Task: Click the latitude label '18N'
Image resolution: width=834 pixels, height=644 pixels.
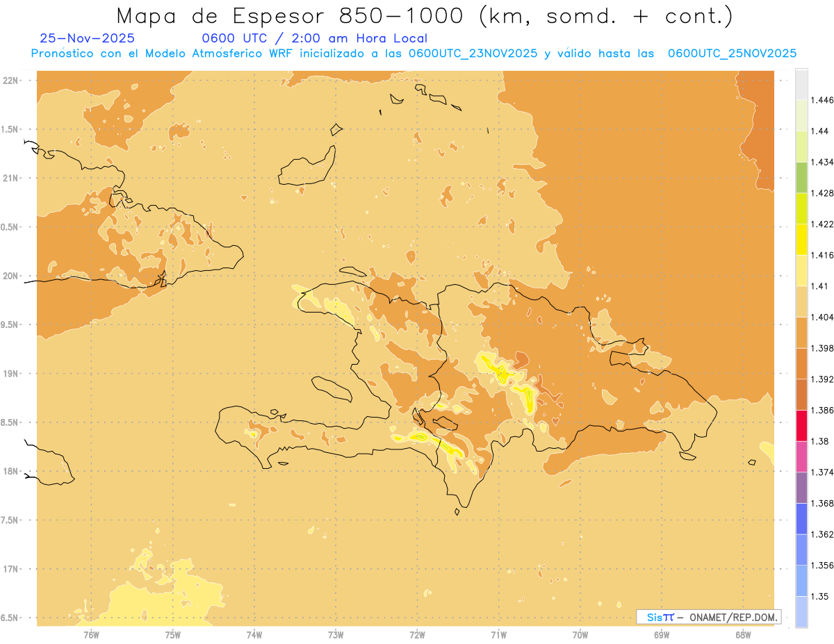Action: pos(10,471)
